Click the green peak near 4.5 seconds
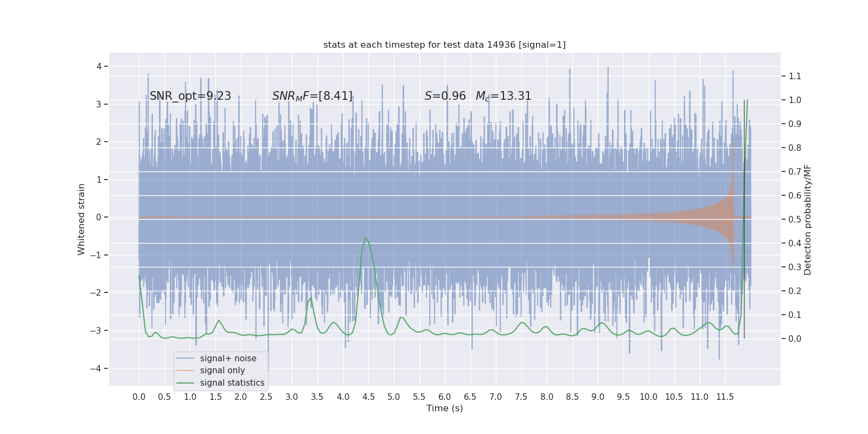 (x=366, y=238)
